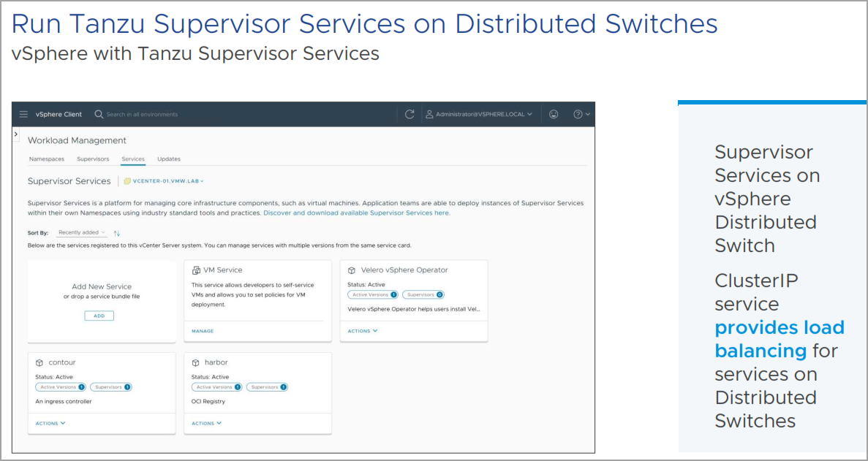This screenshot has height=461, width=868.
Task: Select the Services tab
Action: tap(133, 159)
